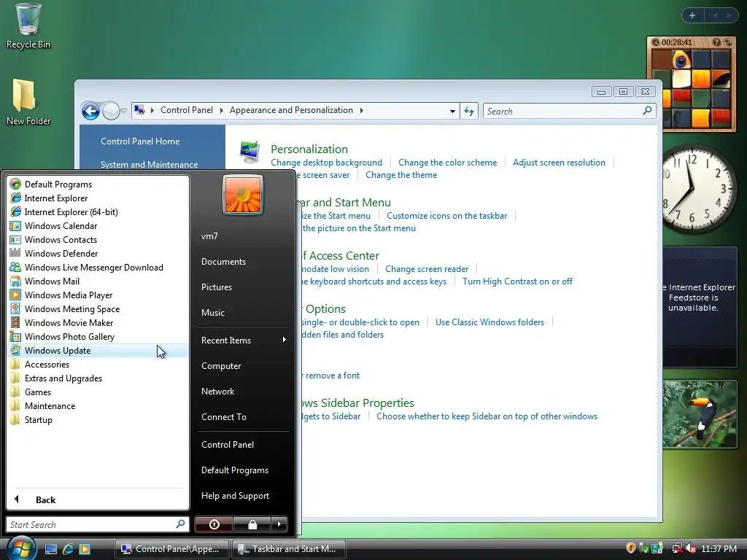Image resolution: width=747 pixels, height=560 pixels.
Task: Click Change desktop background link
Action: 326,163
